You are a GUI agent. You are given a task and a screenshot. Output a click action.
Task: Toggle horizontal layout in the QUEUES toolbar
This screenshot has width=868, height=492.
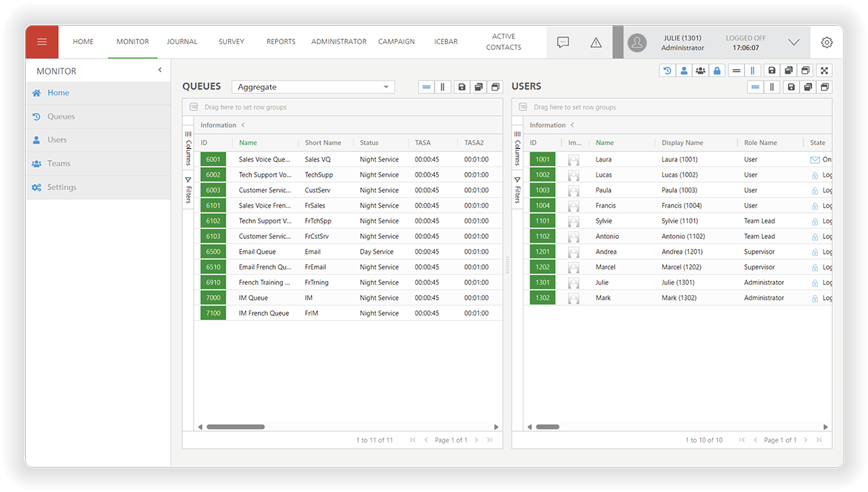pos(426,87)
